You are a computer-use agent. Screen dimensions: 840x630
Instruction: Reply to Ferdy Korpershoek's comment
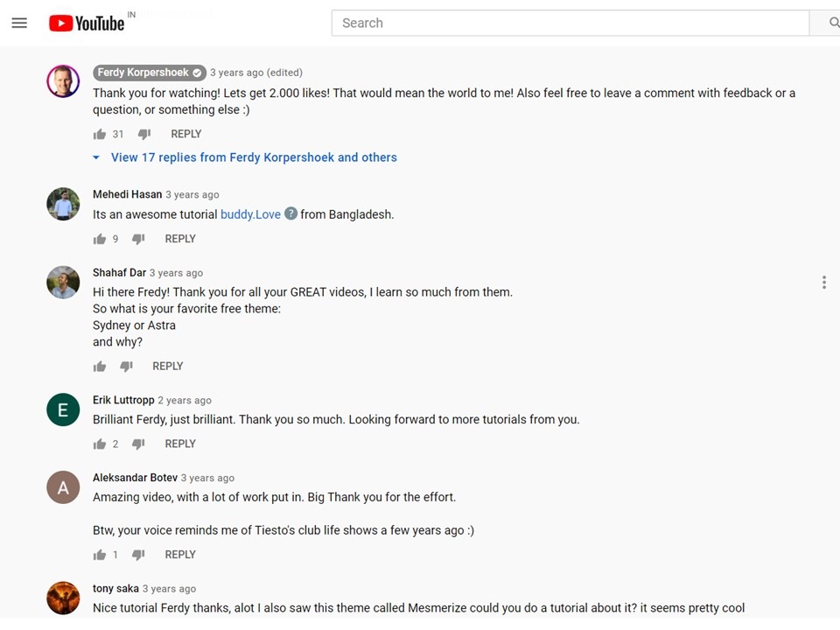click(x=185, y=134)
